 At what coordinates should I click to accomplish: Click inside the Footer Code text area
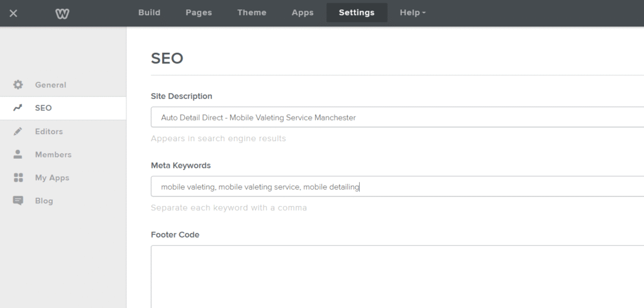(x=396, y=276)
